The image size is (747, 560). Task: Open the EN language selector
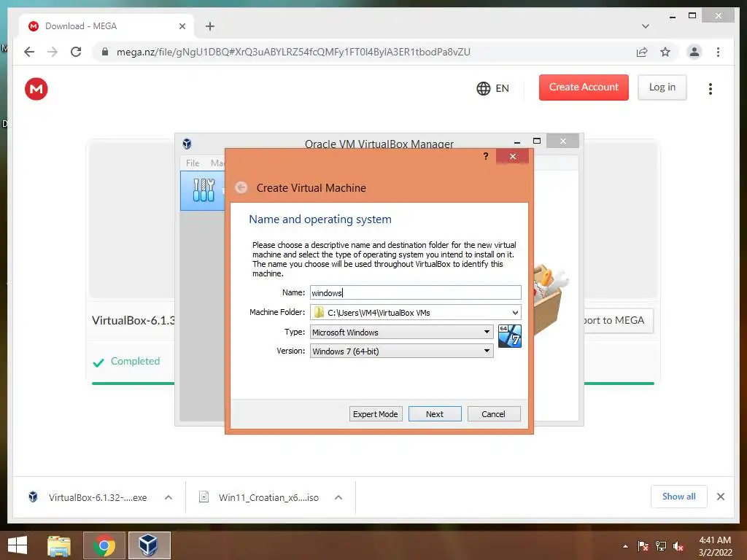click(493, 88)
